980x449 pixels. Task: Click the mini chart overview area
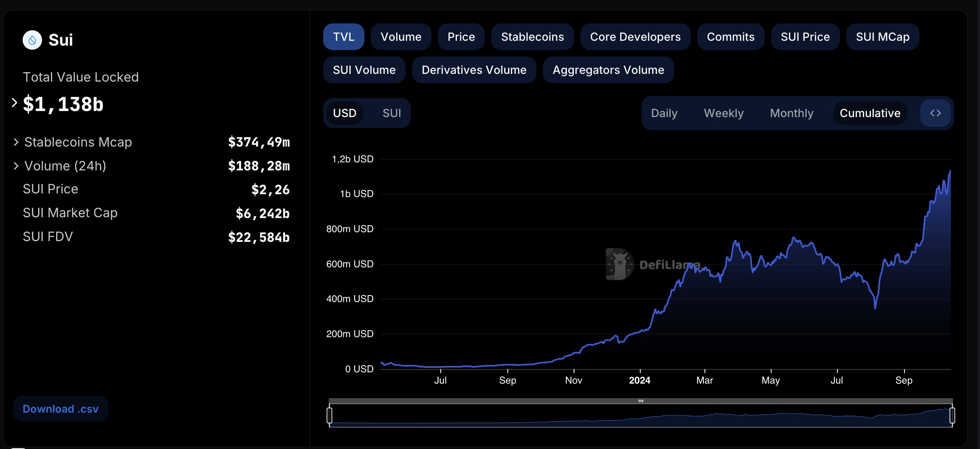coord(641,415)
